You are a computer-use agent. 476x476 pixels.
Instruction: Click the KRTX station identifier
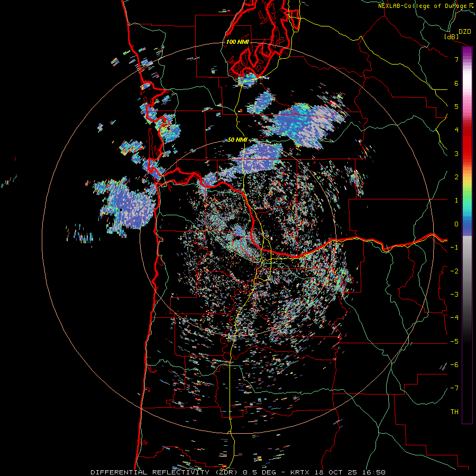(x=300, y=472)
